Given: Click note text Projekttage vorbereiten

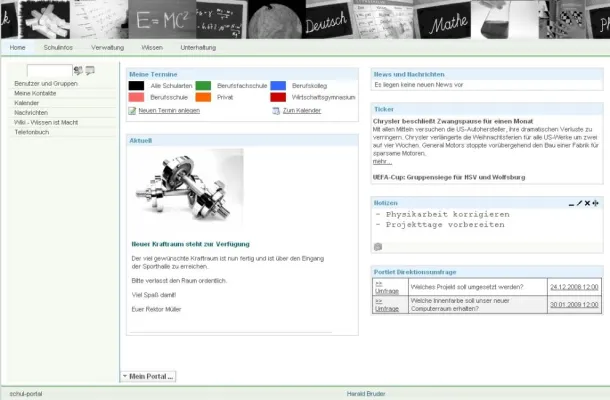Looking at the screenshot, I should tap(445, 225).
